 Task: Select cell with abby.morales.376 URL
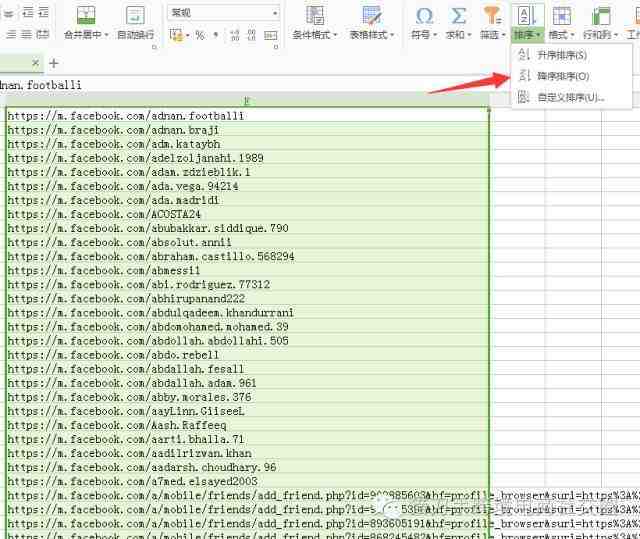pos(247,397)
